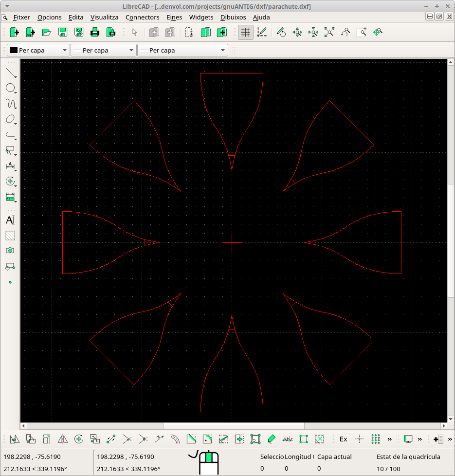The width and height of the screenshot is (455, 476).
Task: Open the Visualitza menu
Action: pyautogui.click(x=105, y=18)
